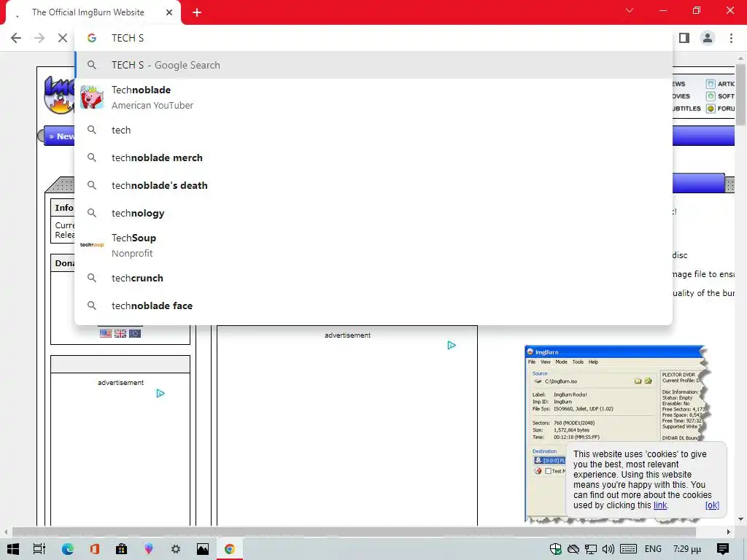This screenshot has width=747, height=560.
Task: Click the vertical scrollbar thumb
Action: 741,96
